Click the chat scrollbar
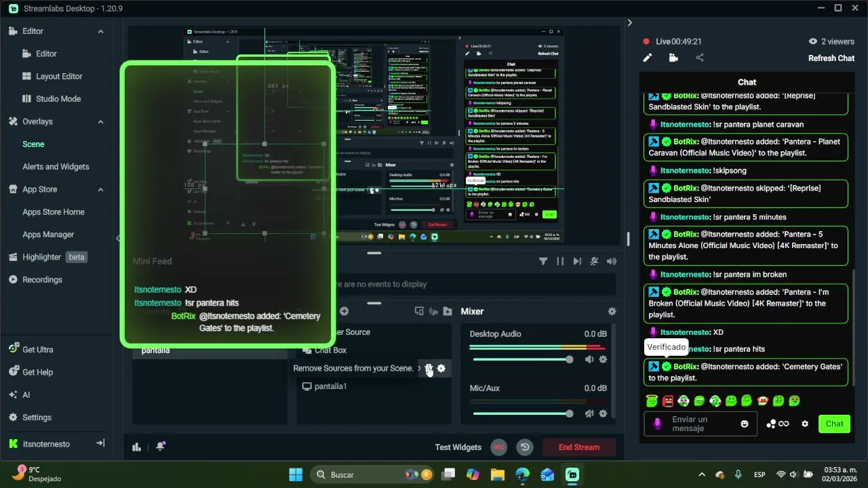This screenshot has width=868, height=488. [x=854, y=327]
